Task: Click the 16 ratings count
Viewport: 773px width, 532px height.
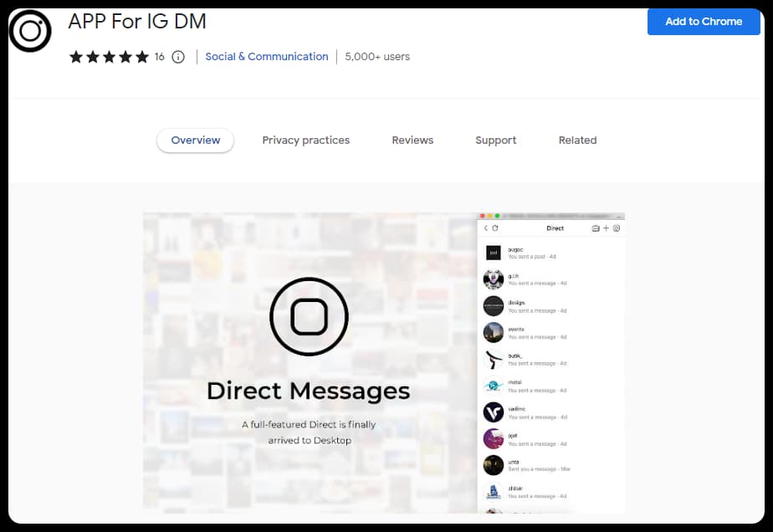Action: coord(159,57)
